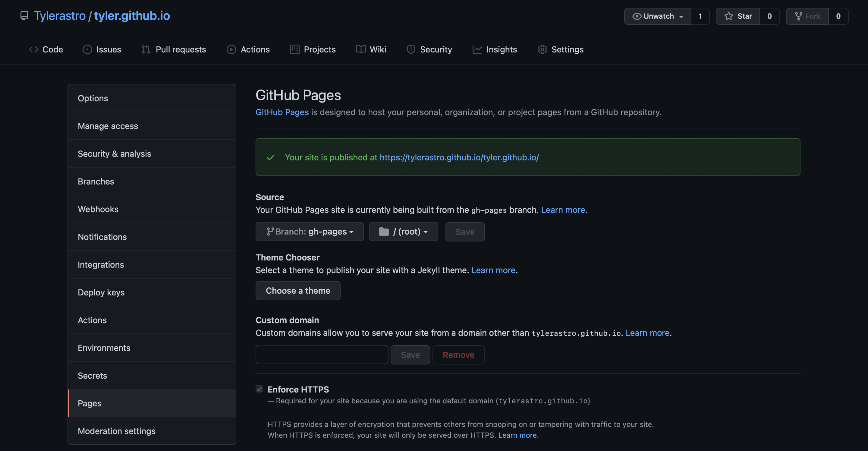Open Options in the settings sidebar

point(152,98)
